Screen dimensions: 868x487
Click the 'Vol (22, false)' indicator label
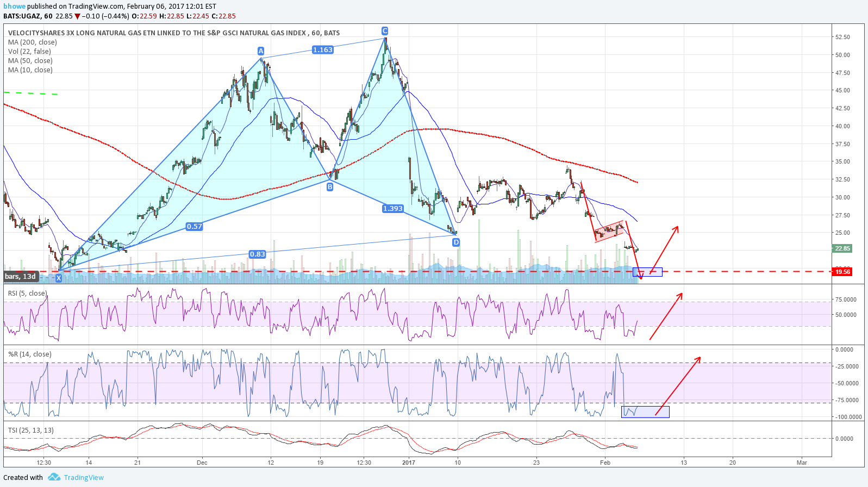point(30,52)
